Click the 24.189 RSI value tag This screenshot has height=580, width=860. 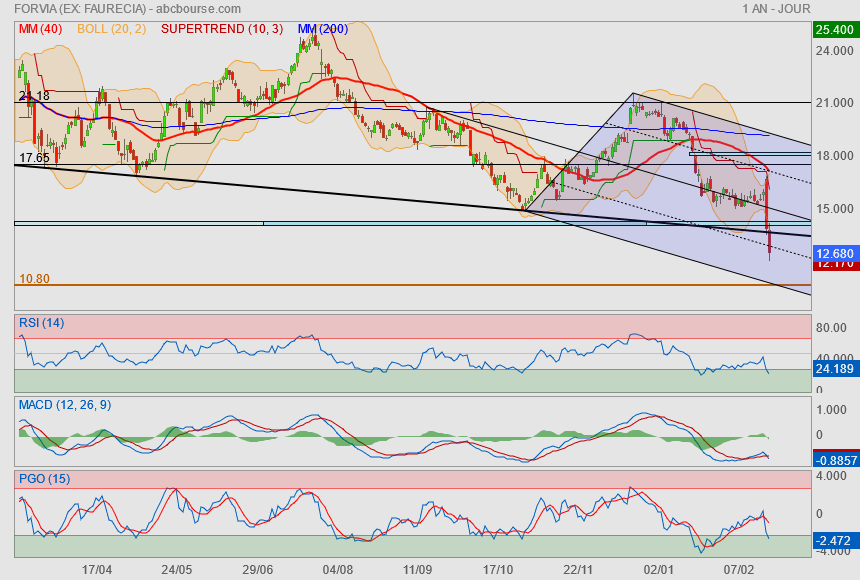coord(834,369)
